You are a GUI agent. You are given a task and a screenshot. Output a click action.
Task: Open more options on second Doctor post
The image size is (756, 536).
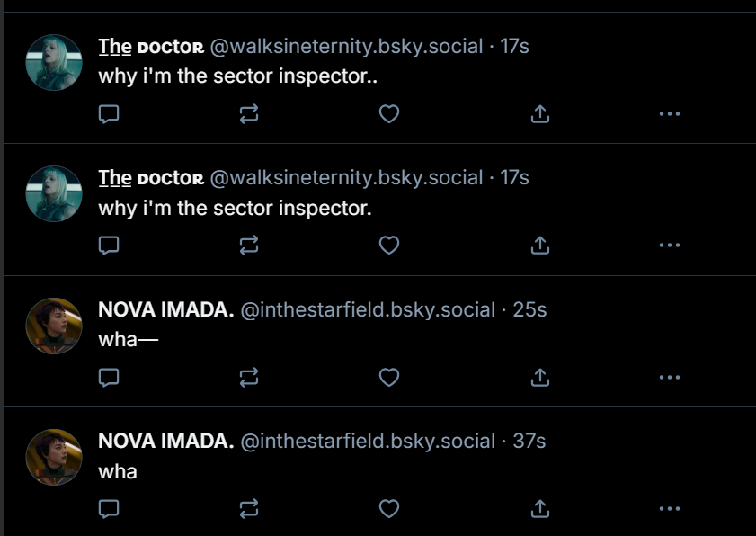pyautogui.click(x=669, y=246)
